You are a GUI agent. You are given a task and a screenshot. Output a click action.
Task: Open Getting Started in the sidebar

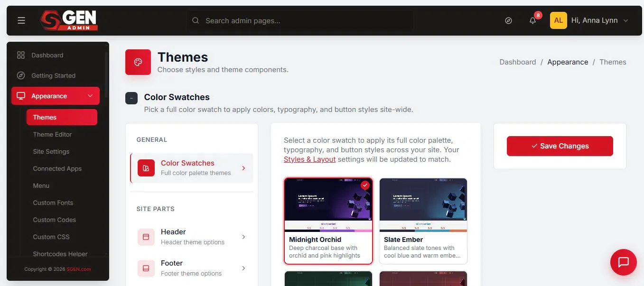click(x=56, y=75)
